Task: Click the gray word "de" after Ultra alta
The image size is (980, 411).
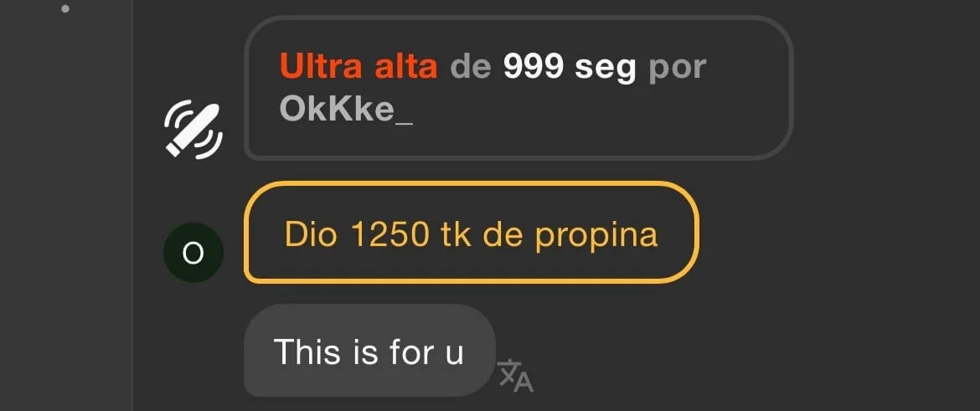Action: (x=471, y=66)
